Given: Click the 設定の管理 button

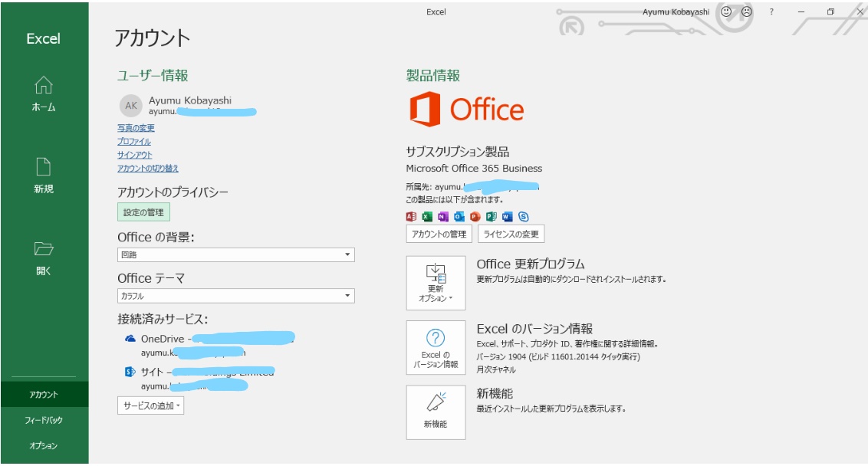Looking at the screenshot, I should tap(143, 212).
